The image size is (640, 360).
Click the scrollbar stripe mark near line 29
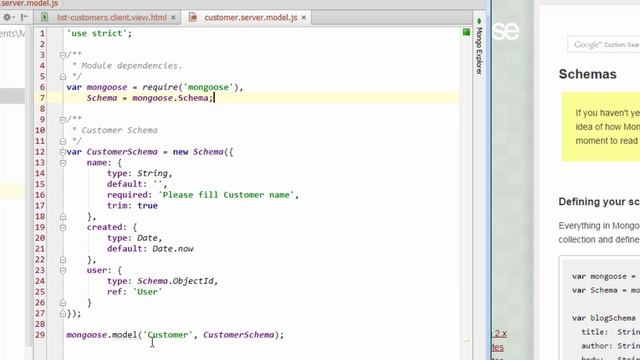pos(467,340)
